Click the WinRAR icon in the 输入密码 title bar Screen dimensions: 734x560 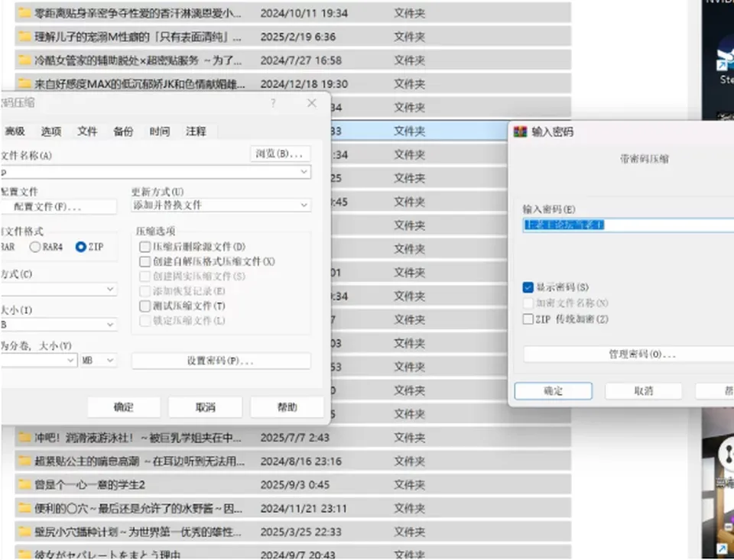pyautogui.click(x=520, y=131)
